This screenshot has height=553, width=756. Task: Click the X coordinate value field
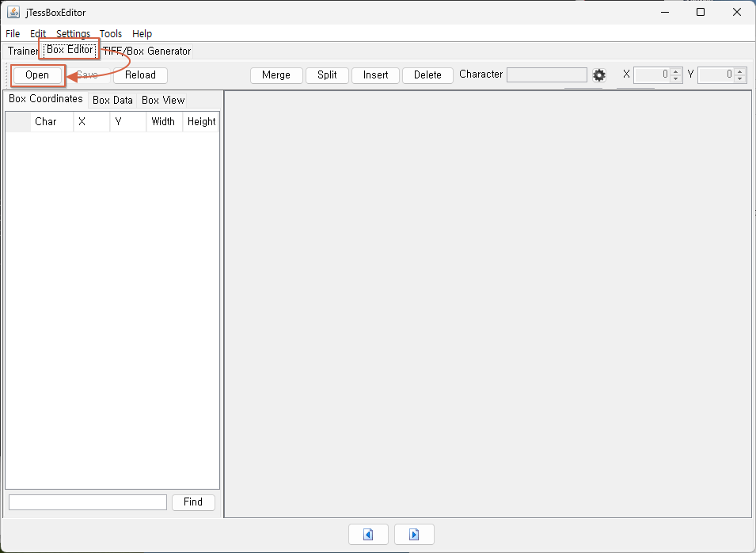click(x=652, y=75)
